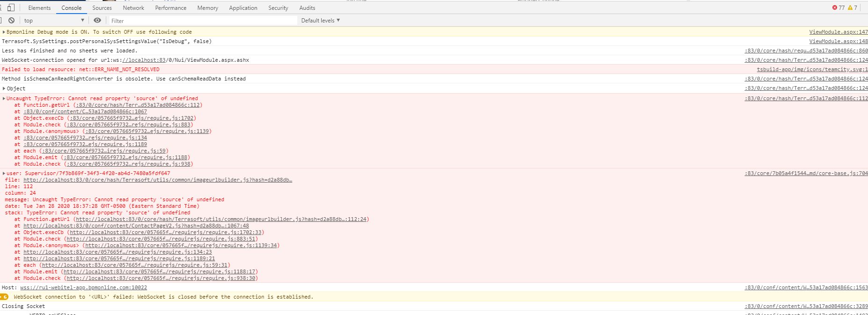Click the yellow warning count indicator

coord(853,8)
